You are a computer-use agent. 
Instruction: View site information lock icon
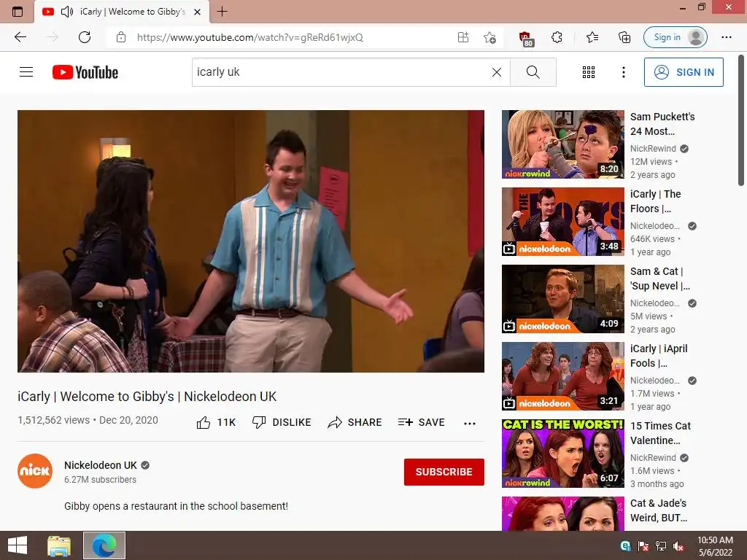click(x=121, y=37)
